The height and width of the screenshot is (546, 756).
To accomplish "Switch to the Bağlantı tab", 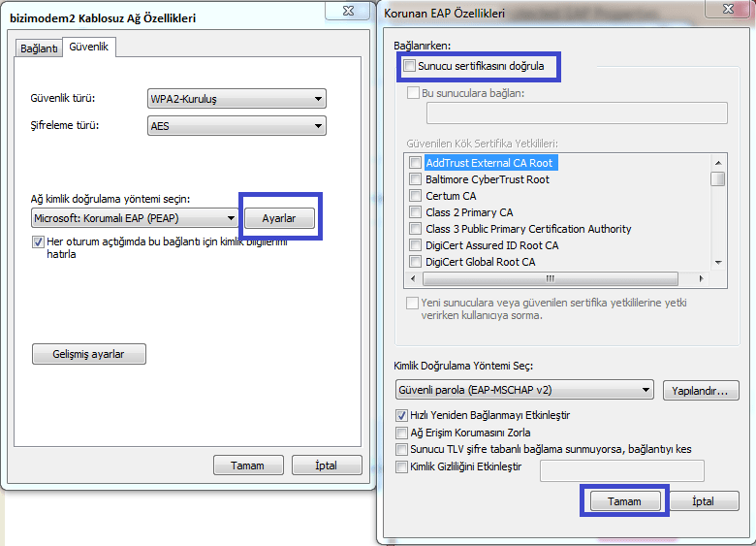I will (x=39, y=48).
